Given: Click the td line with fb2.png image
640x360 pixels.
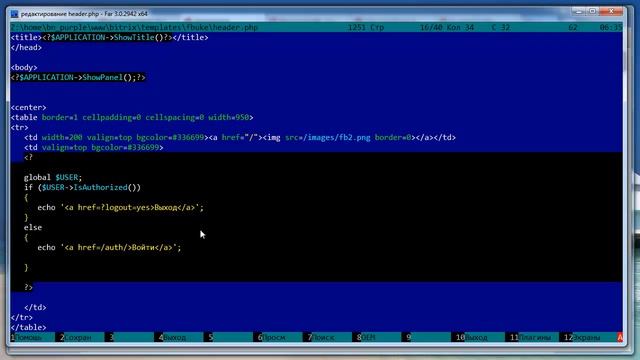Looking at the screenshot, I should tap(240, 138).
